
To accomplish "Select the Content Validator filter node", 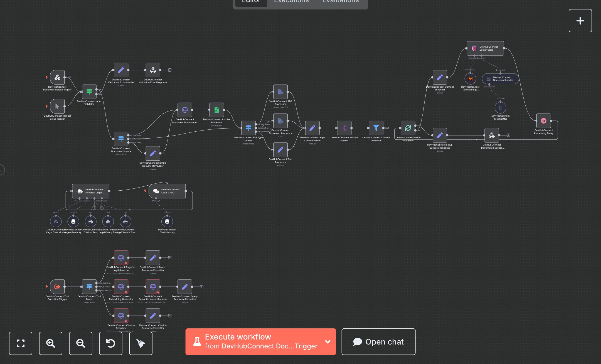I will coord(376,128).
